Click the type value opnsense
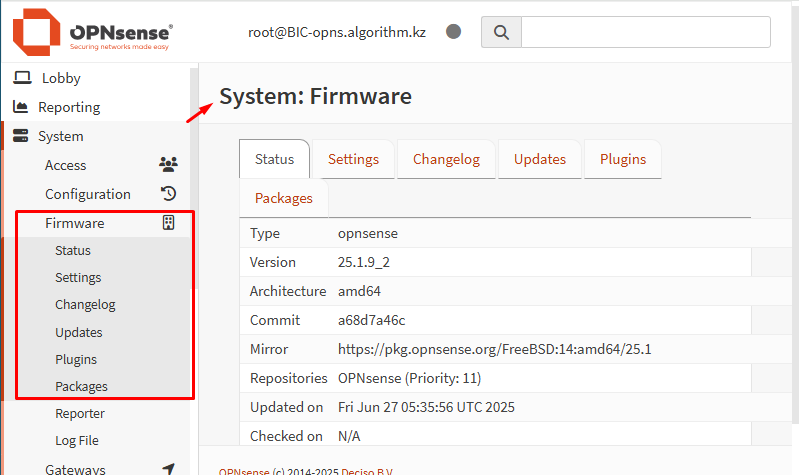 367,233
